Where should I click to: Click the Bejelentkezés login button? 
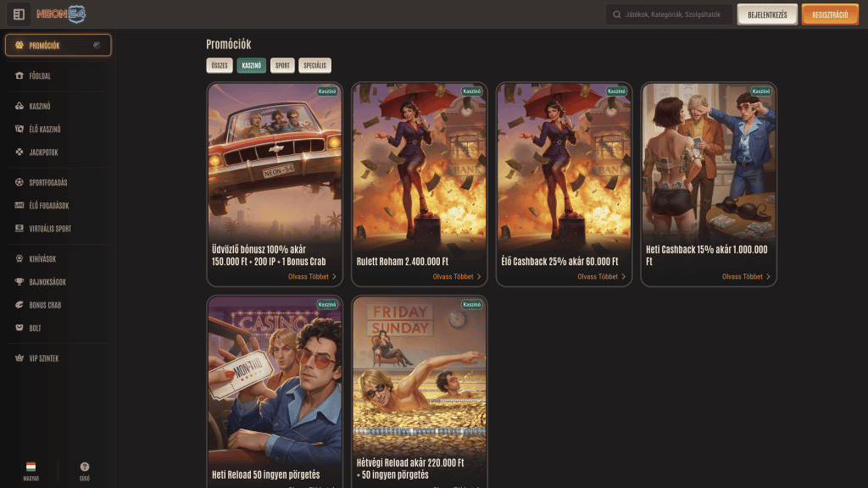(767, 14)
